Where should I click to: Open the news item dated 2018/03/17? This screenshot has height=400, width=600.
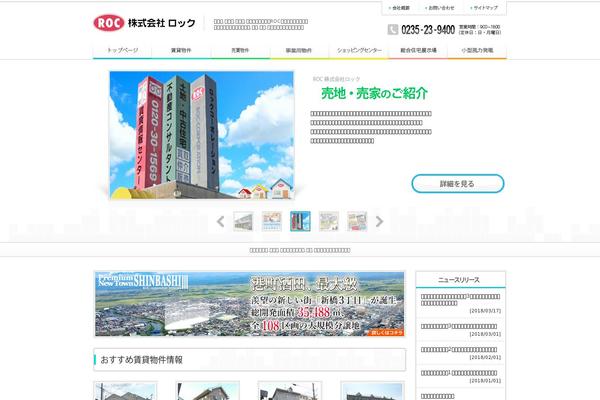coord(461,303)
